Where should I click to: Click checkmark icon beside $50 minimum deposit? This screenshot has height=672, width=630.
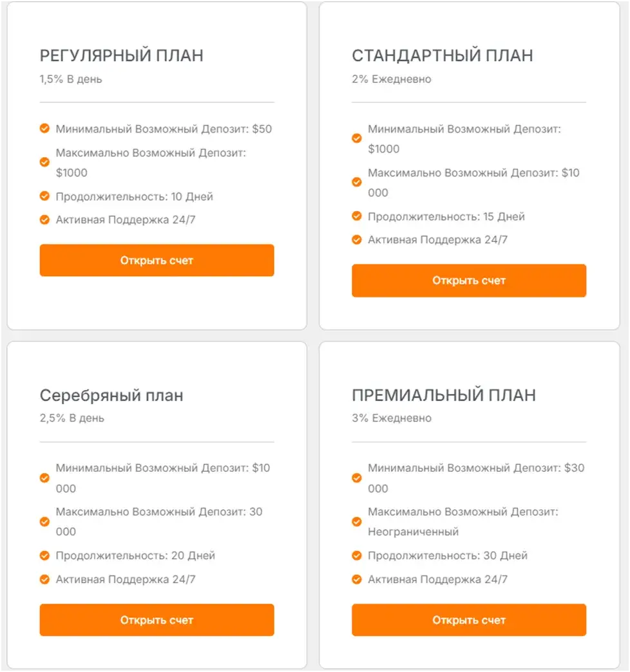[x=44, y=128]
